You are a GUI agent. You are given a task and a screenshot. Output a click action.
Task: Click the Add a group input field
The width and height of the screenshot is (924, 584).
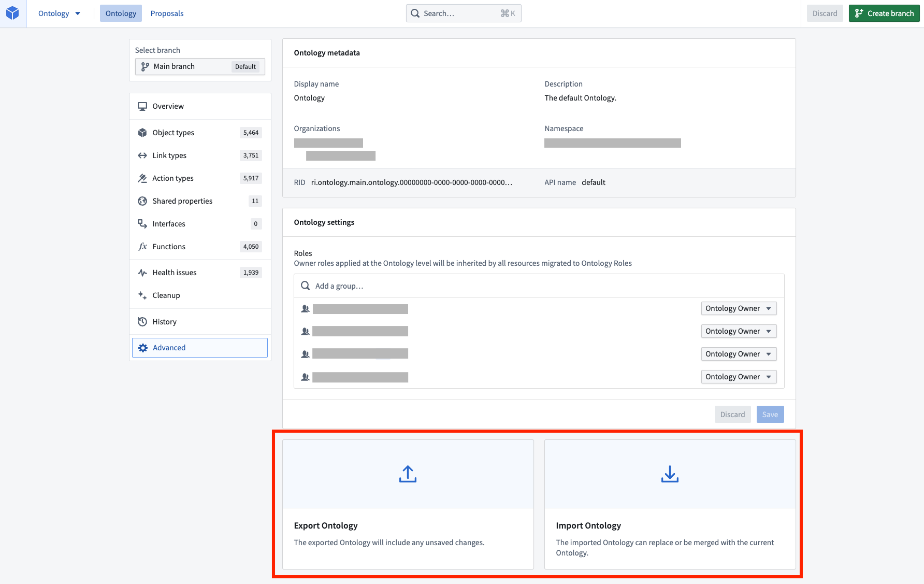click(x=539, y=286)
